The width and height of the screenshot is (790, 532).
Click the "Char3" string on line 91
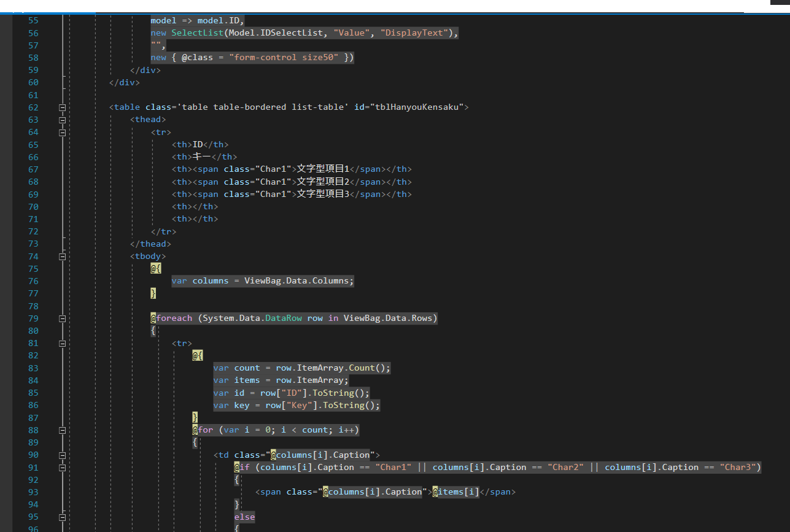(x=738, y=468)
